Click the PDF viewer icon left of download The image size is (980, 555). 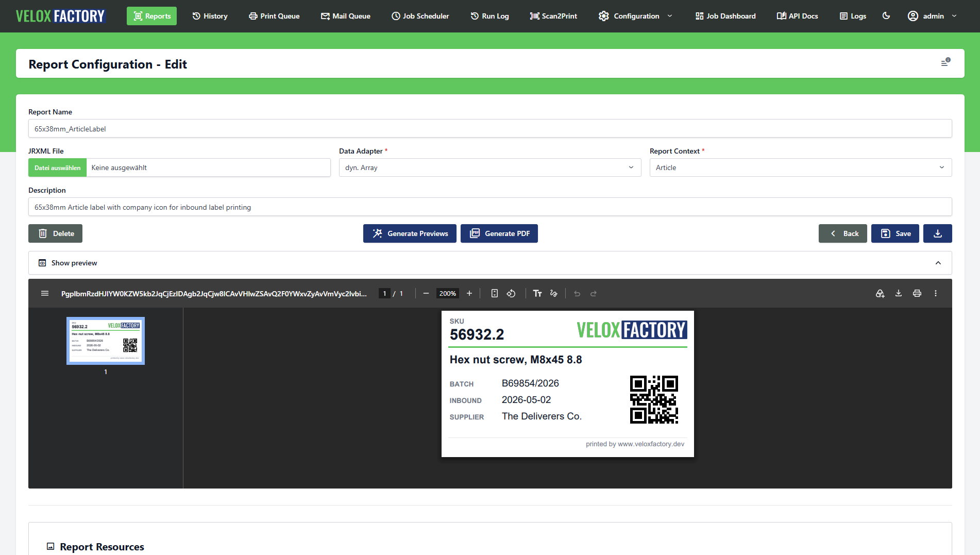coord(880,293)
